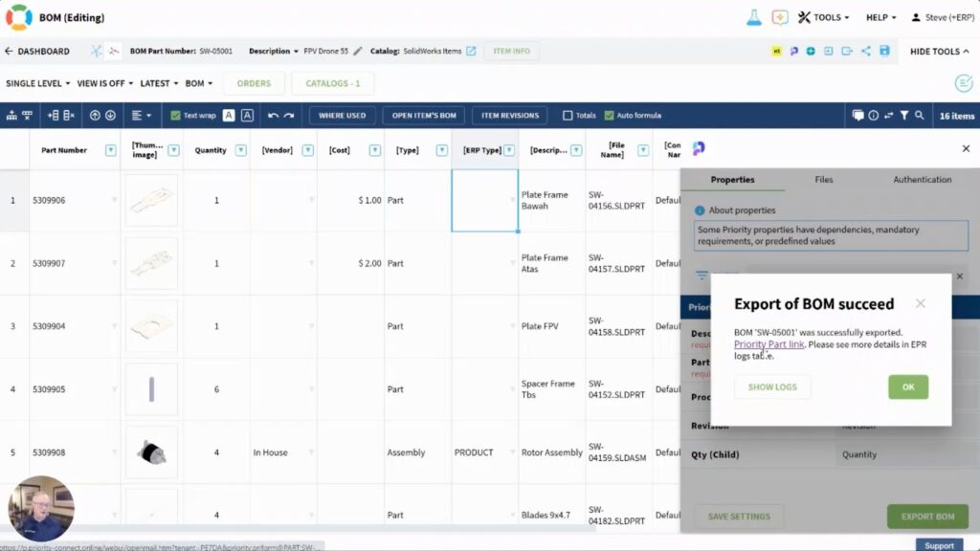Open the LATEST version dropdown

coord(159,83)
